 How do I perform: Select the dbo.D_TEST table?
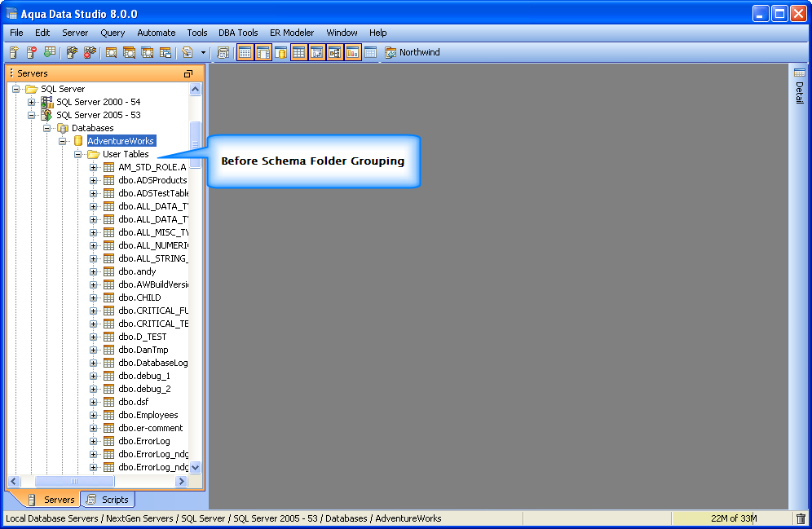(143, 337)
